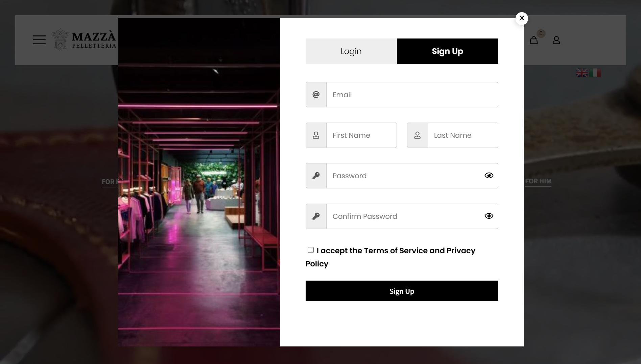Open the shopping bag cart
This screenshot has height=364, width=641.
click(x=533, y=41)
